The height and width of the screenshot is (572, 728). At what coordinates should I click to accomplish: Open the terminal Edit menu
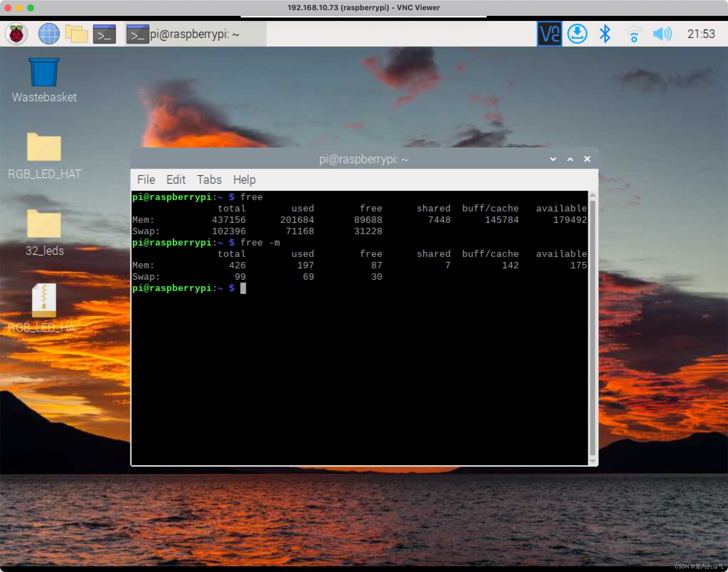click(x=176, y=180)
